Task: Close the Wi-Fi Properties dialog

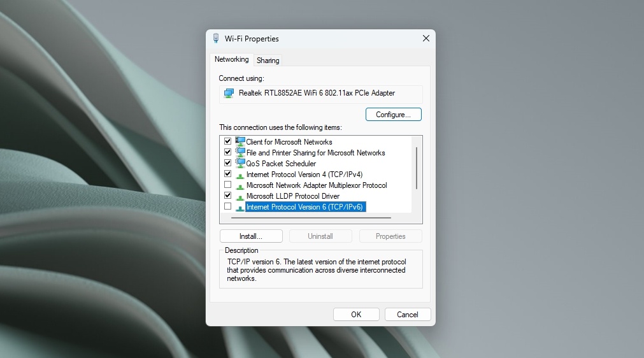Action: (426, 38)
